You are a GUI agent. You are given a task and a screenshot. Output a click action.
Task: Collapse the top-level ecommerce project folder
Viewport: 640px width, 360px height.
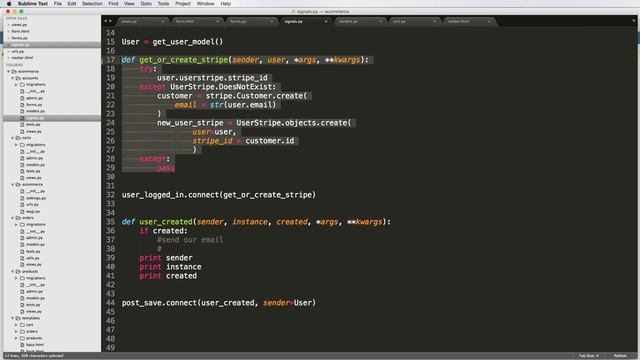click(9, 71)
